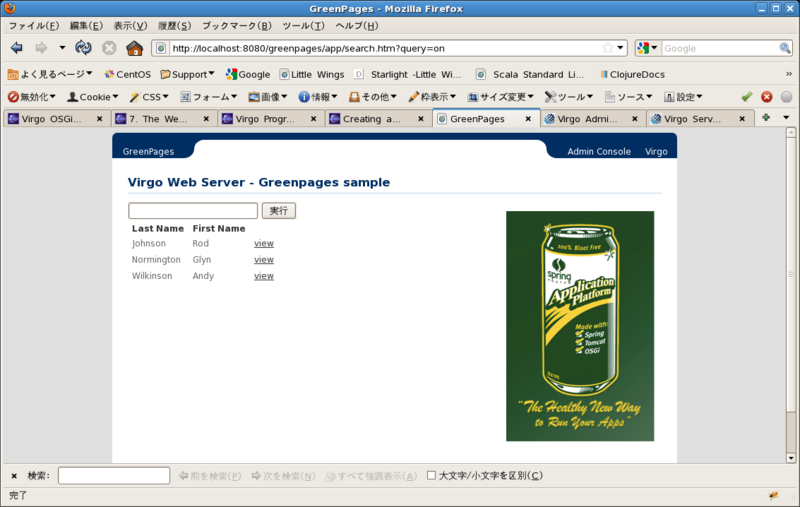Viewport: 800px width, 507px height.
Task: Click the URL address field
Action: tap(384, 48)
